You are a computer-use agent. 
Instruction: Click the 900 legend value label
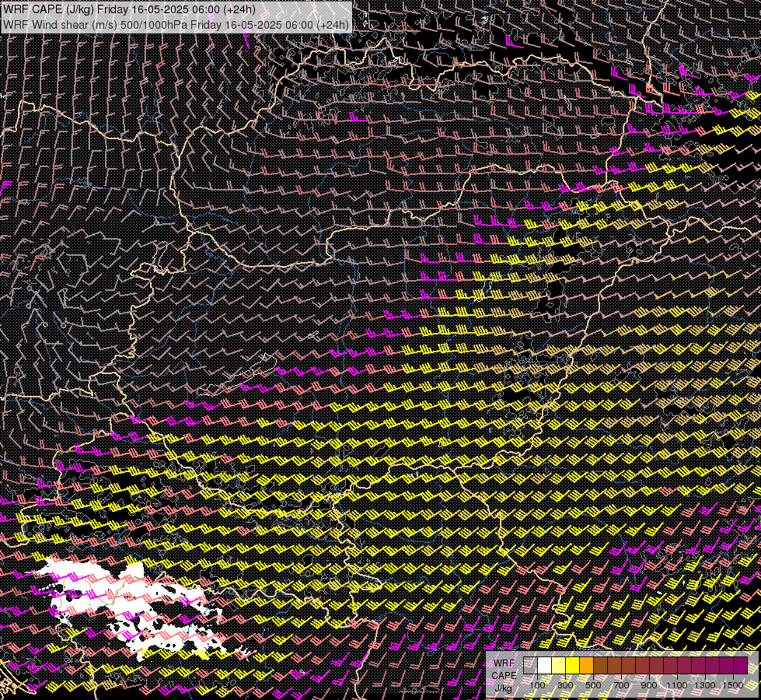[x=649, y=685]
